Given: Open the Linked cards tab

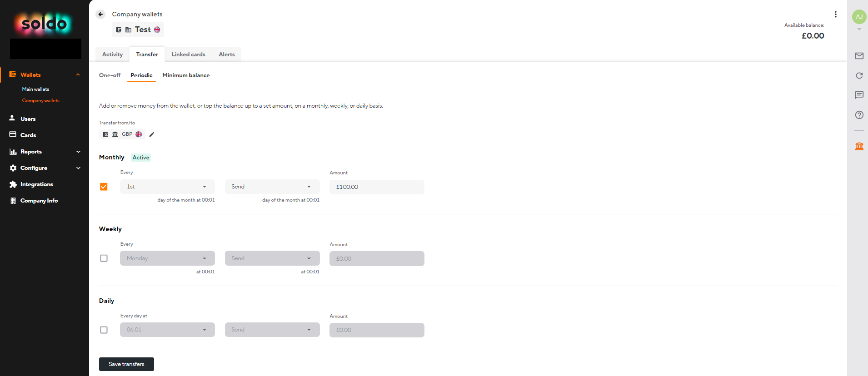Looking at the screenshot, I should [x=188, y=54].
